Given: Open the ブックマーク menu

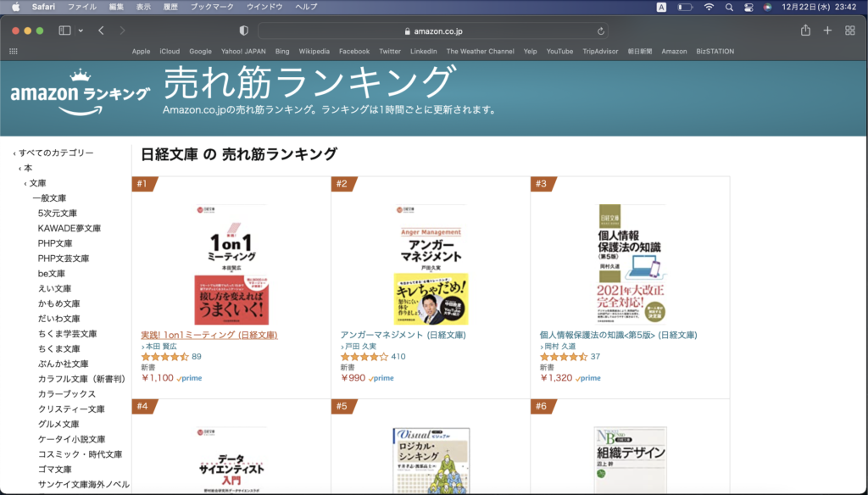Looking at the screenshot, I should point(212,7).
